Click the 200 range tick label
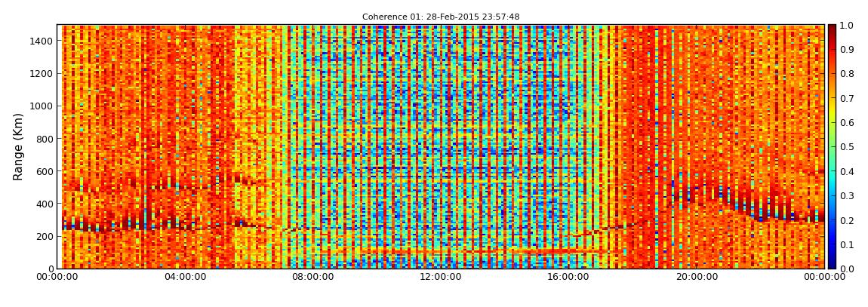Image resolution: width=868 pixels, height=307 pixels. tap(45, 237)
